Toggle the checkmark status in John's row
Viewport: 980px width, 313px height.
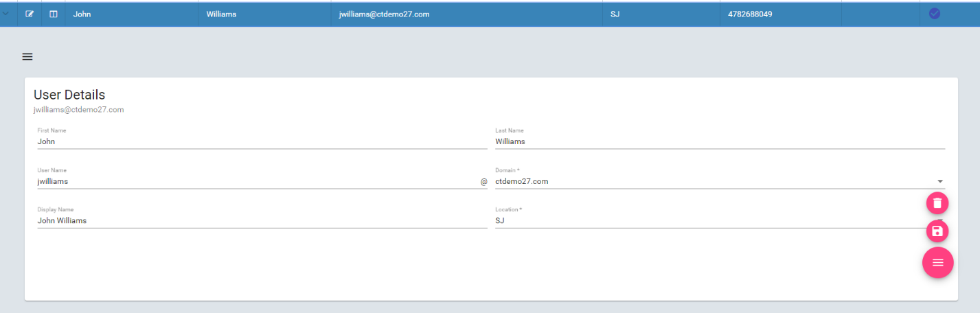click(935, 13)
